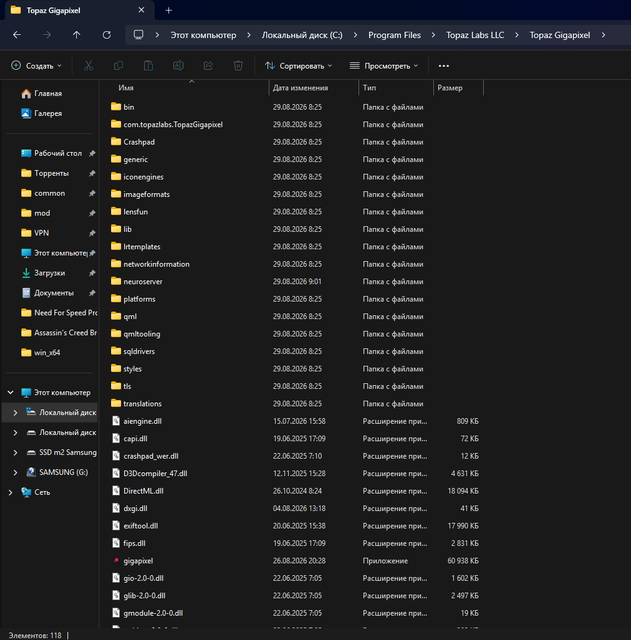Sort by Дата изменения column header
Image resolution: width=631 pixels, height=640 pixels.
300,88
